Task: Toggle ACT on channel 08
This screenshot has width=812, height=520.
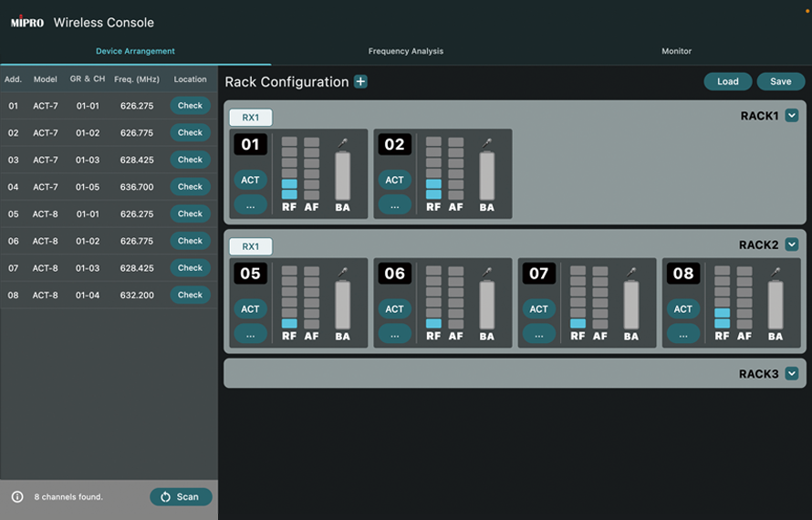Action: 682,309
